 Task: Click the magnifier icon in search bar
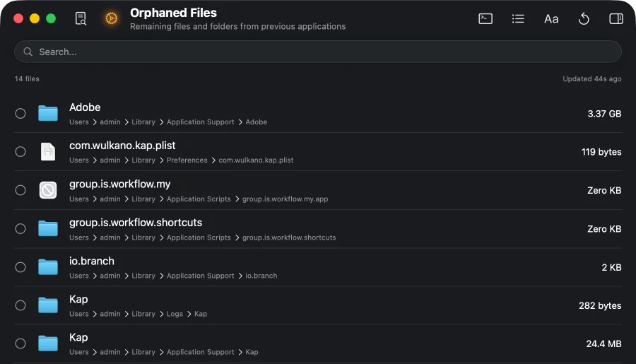[x=28, y=52]
